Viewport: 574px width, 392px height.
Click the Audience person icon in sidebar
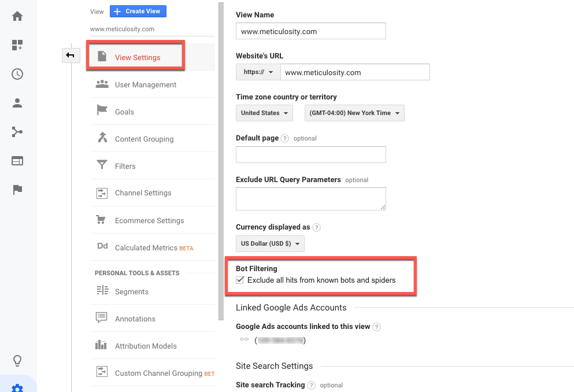point(17,103)
